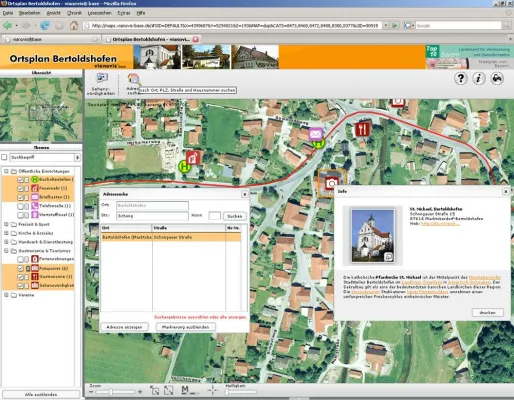Uncheck the Fotopoints layer checkbox

tap(20, 268)
